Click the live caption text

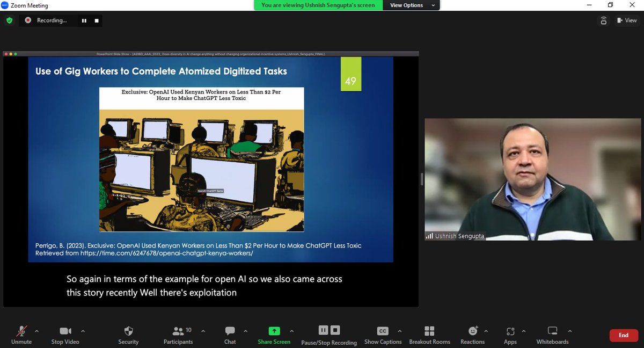204,286
